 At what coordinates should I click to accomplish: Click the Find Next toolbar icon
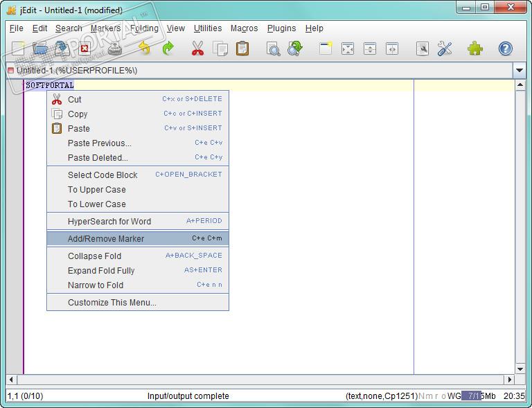pos(295,48)
